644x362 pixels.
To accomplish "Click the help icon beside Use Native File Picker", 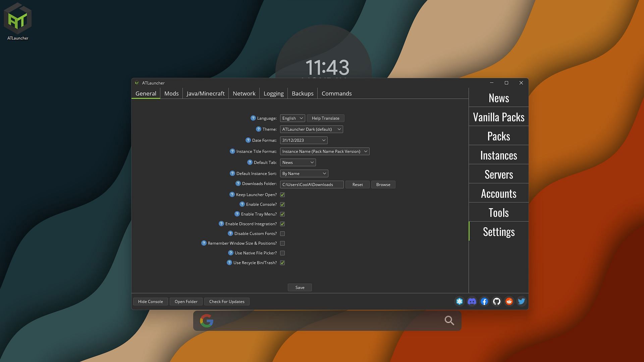I will [231, 253].
